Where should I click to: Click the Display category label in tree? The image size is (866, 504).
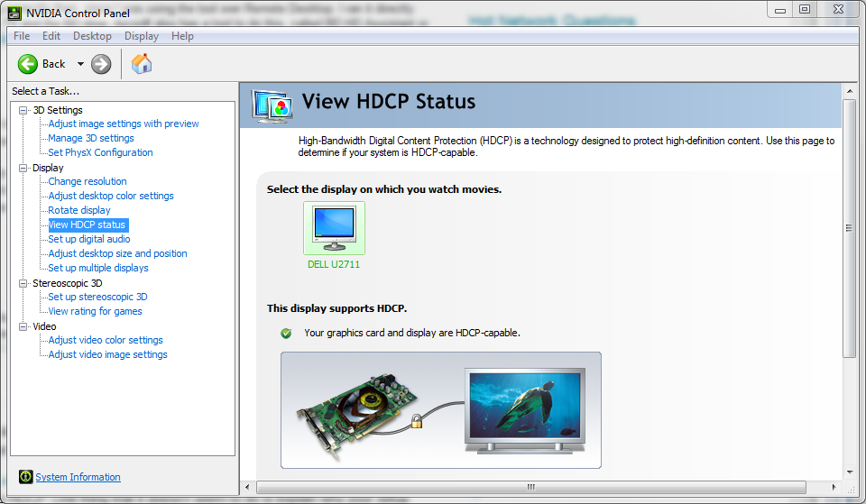pyautogui.click(x=48, y=168)
